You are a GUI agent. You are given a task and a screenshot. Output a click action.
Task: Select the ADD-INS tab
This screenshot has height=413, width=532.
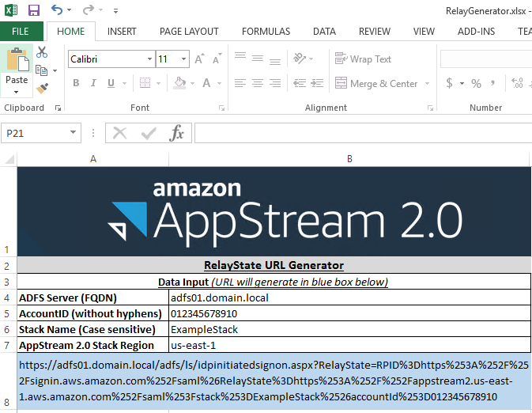pyautogui.click(x=476, y=31)
